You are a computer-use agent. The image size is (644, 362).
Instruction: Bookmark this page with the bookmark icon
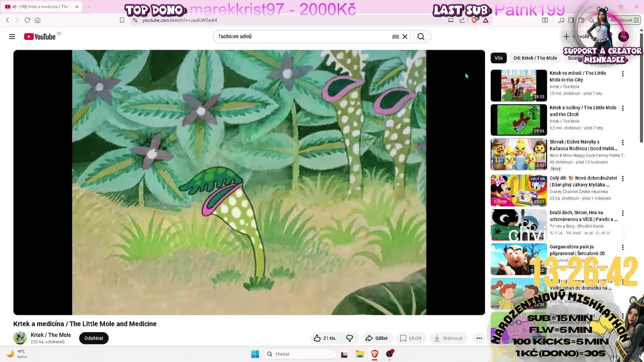point(122,20)
